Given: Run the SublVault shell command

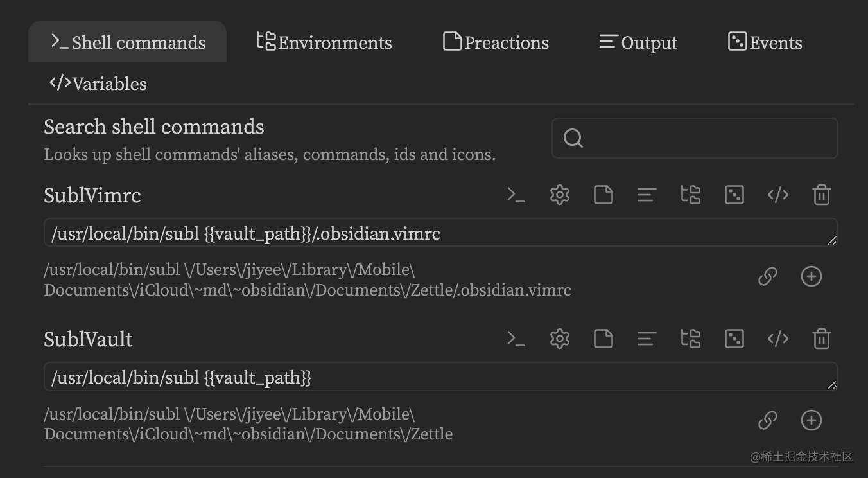Looking at the screenshot, I should pyautogui.click(x=516, y=339).
